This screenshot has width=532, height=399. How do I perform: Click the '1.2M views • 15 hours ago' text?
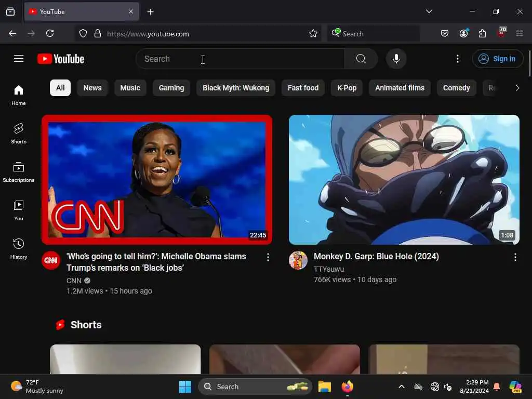pyautogui.click(x=109, y=291)
